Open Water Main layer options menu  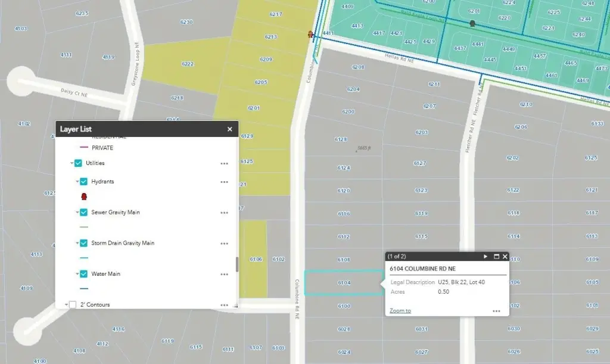(225, 275)
